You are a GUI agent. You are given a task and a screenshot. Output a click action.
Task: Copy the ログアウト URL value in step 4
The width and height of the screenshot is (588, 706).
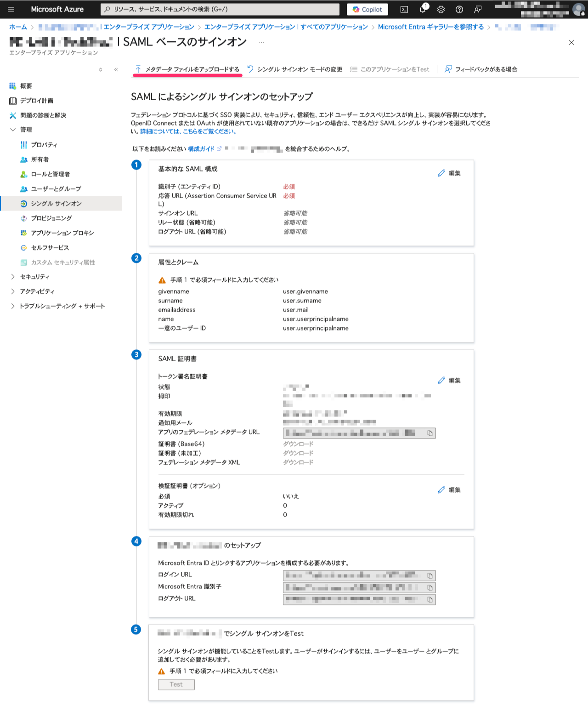(x=430, y=600)
